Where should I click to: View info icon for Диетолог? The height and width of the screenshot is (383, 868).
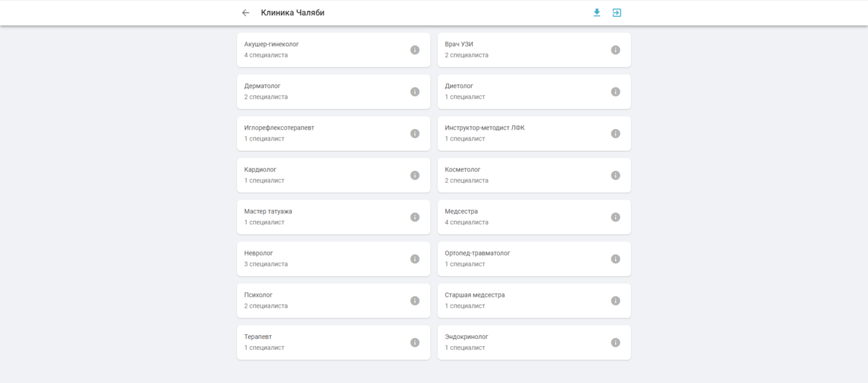(615, 92)
